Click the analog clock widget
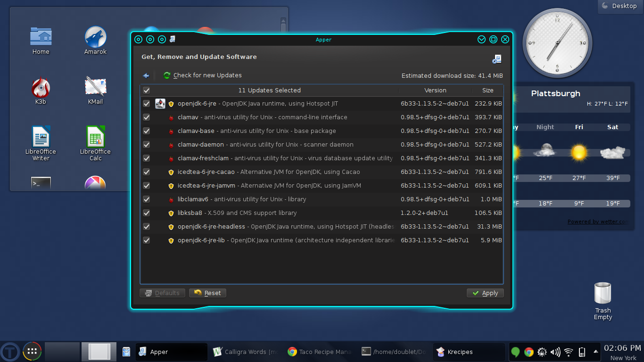The height and width of the screenshot is (362, 644). 557,43
